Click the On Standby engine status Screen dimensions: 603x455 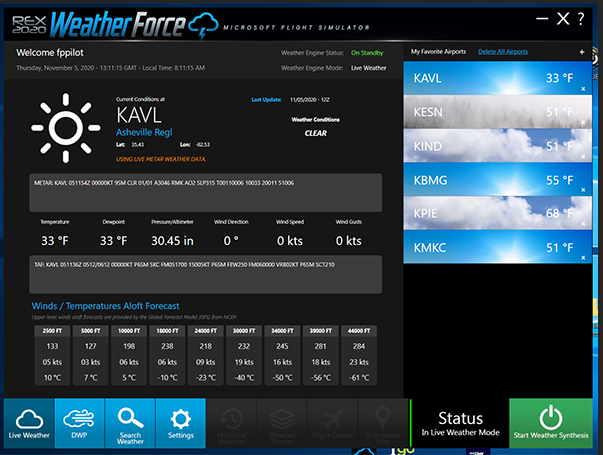point(367,53)
